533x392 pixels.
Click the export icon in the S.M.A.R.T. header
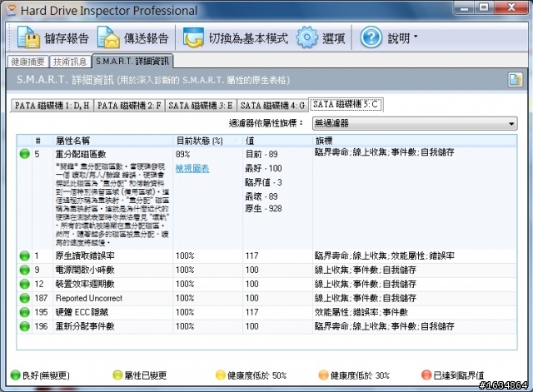(516, 80)
